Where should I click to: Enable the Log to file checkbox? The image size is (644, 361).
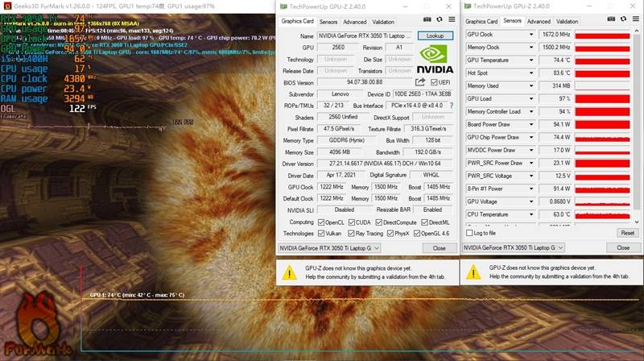click(x=469, y=233)
